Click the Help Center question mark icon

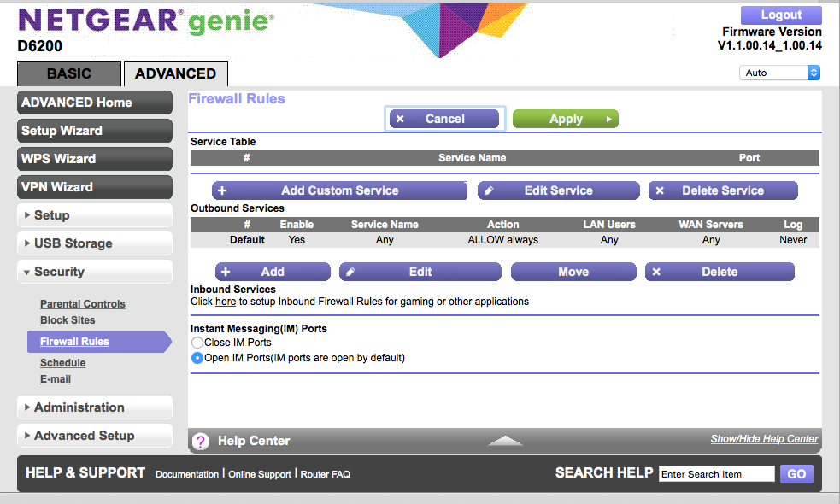point(201,441)
